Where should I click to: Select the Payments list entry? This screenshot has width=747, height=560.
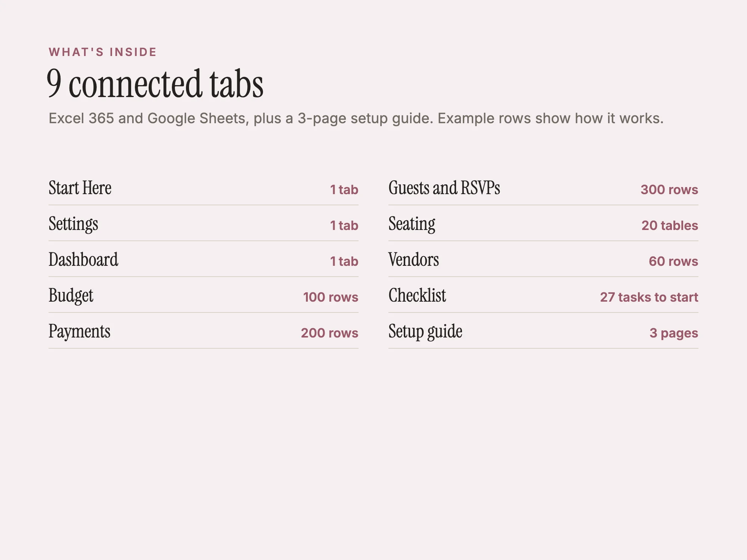click(x=204, y=331)
